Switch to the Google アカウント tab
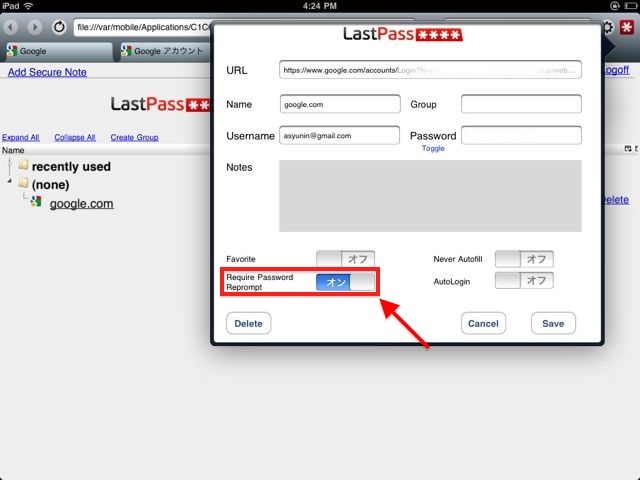640x480 pixels. coord(165,51)
